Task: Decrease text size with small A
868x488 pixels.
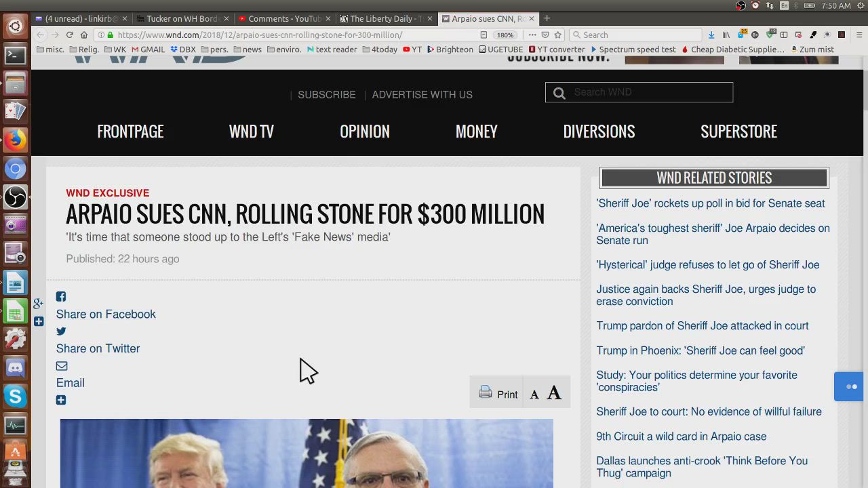Action: pos(534,394)
